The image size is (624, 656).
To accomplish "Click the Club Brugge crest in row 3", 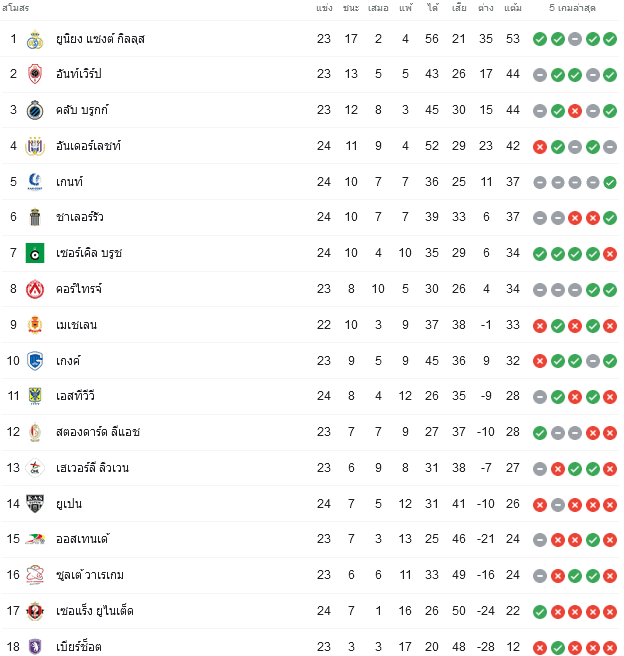I will click(x=35, y=110).
